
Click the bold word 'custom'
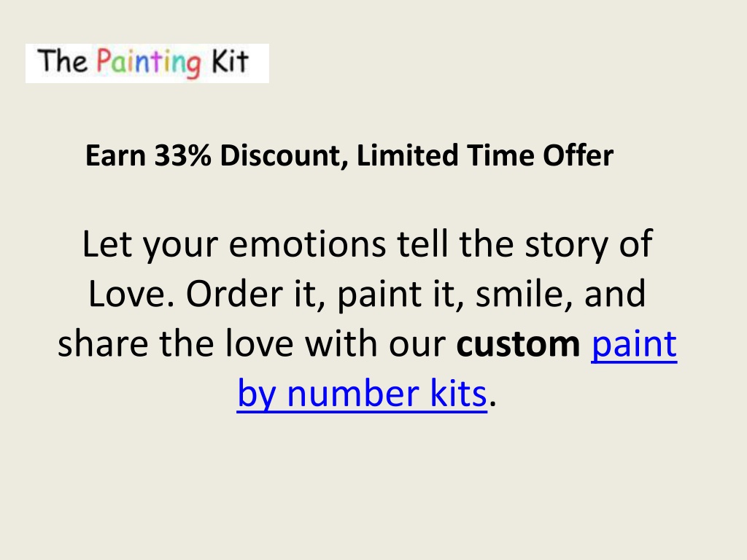click(518, 344)
